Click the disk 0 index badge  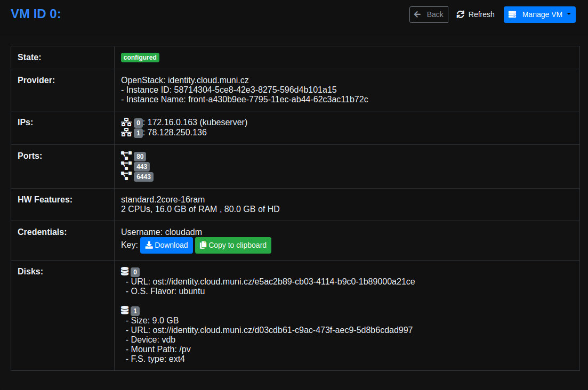coord(135,272)
